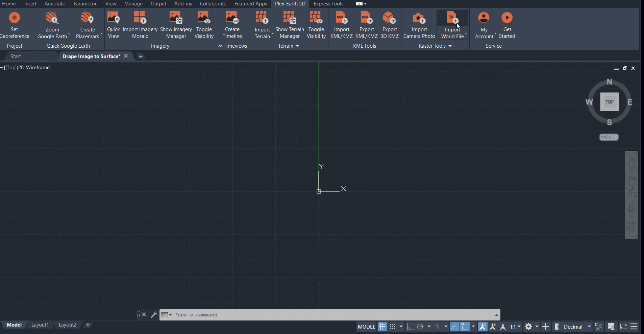Screen dimensions: 644x334
Task: Open workspace switching gear
Action: (528, 327)
